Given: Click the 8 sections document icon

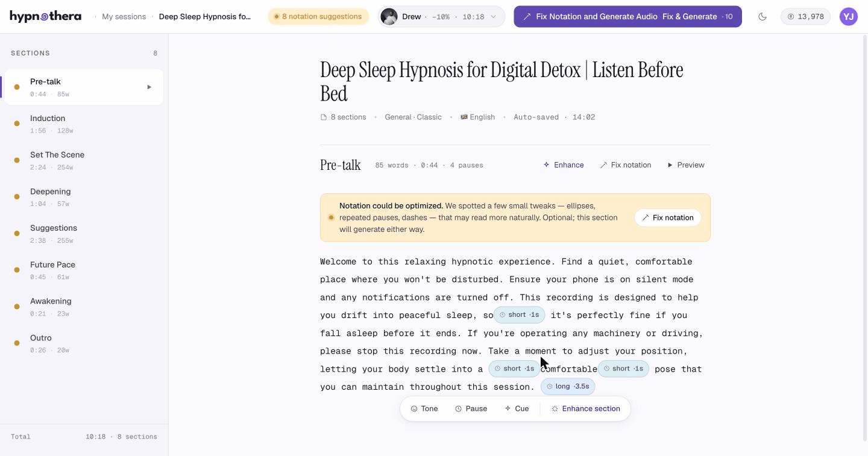Looking at the screenshot, I should coord(324,117).
